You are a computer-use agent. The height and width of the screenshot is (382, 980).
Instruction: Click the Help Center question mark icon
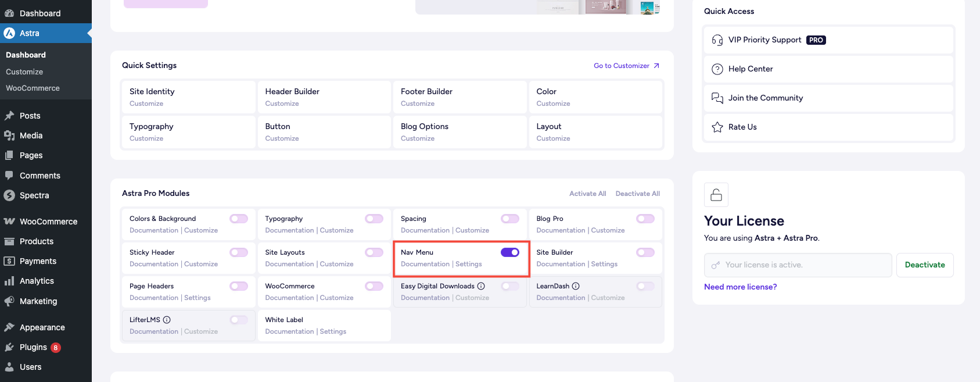717,69
